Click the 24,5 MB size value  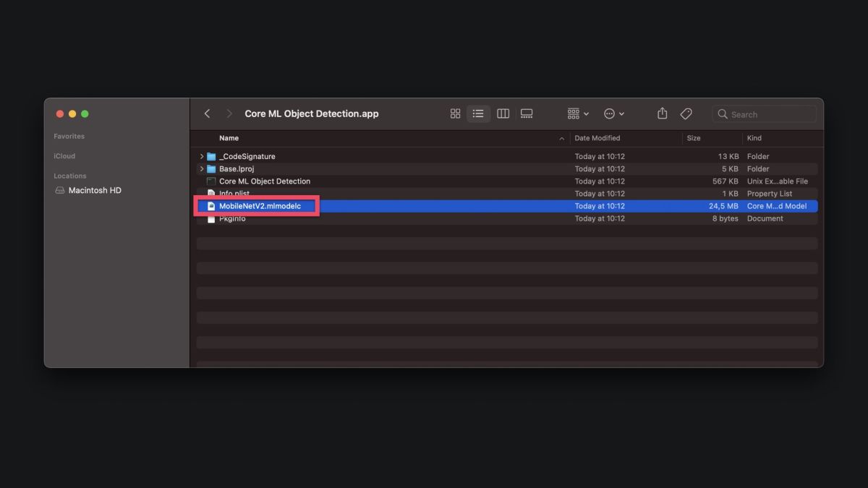[723, 206]
